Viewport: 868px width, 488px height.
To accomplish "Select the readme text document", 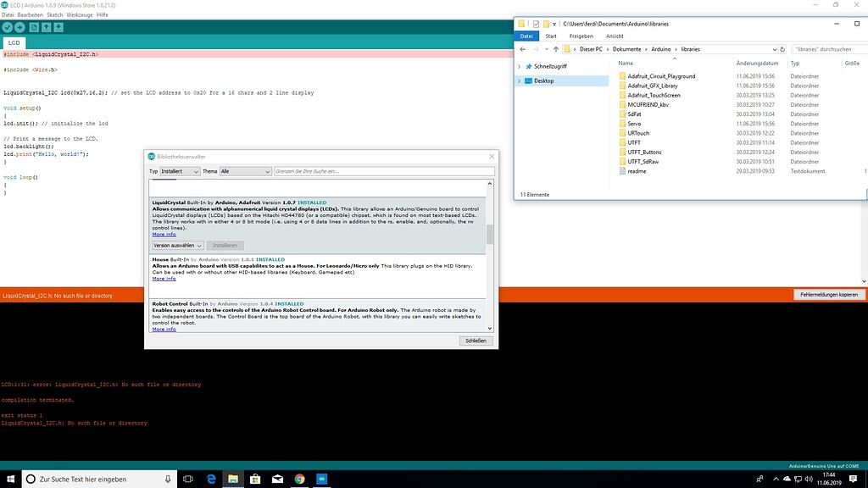I will 637,171.
